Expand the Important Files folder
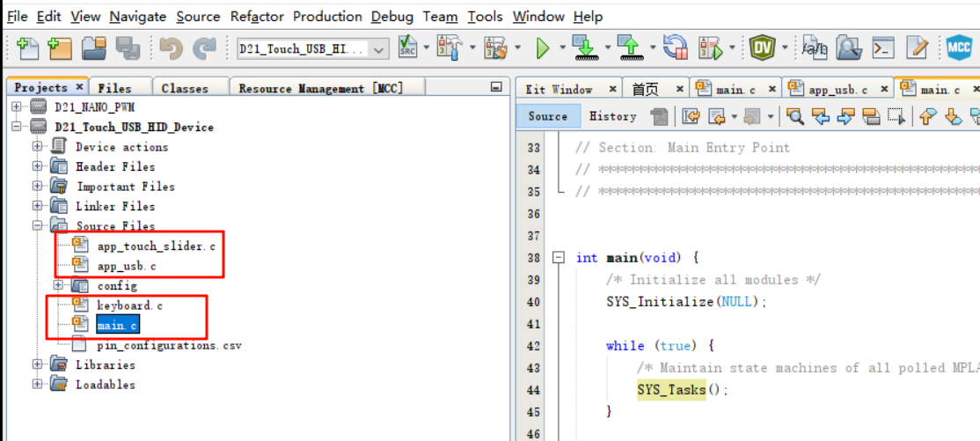 point(38,186)
